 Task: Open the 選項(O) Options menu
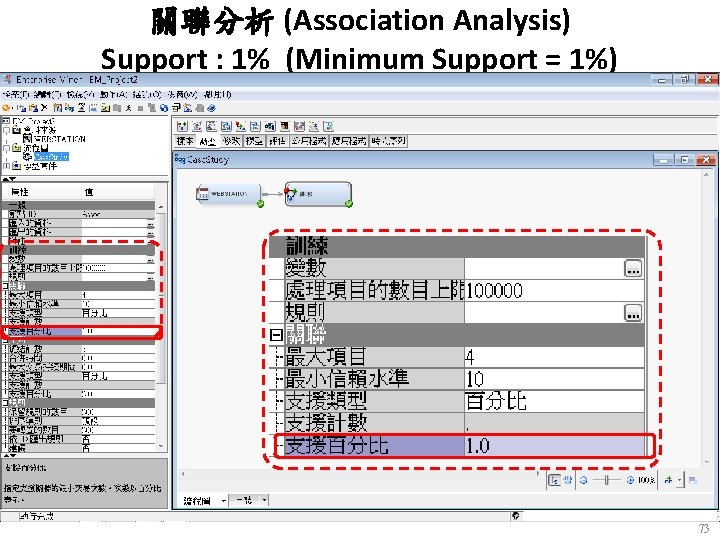tap(146, 95)
